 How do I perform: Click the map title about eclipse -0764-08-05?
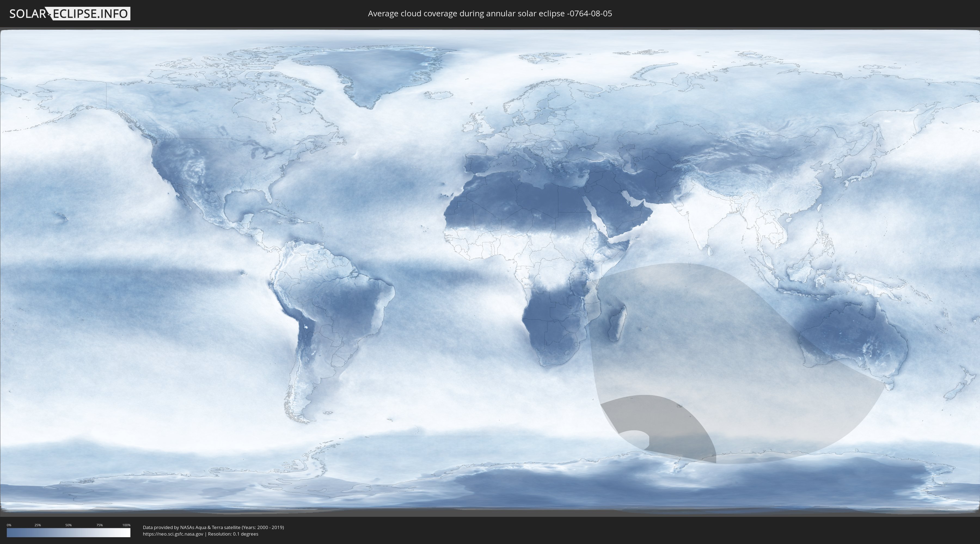pos(490,14)
